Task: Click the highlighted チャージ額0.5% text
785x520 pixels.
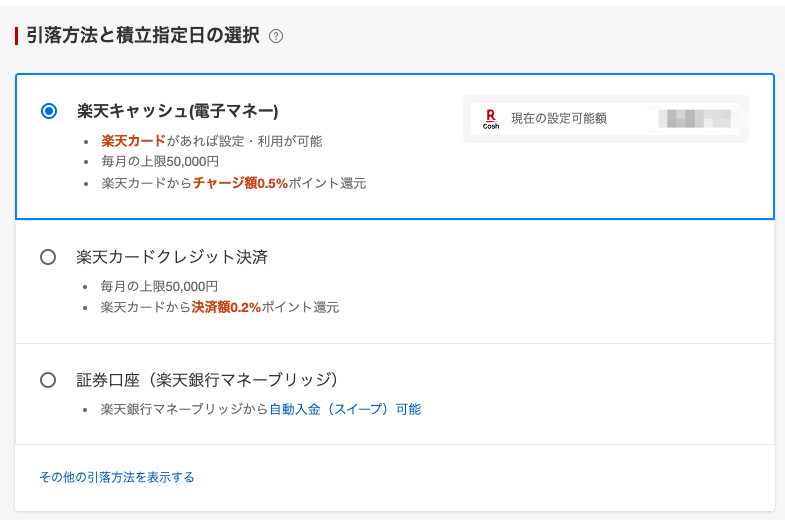Action: [240, 183]
